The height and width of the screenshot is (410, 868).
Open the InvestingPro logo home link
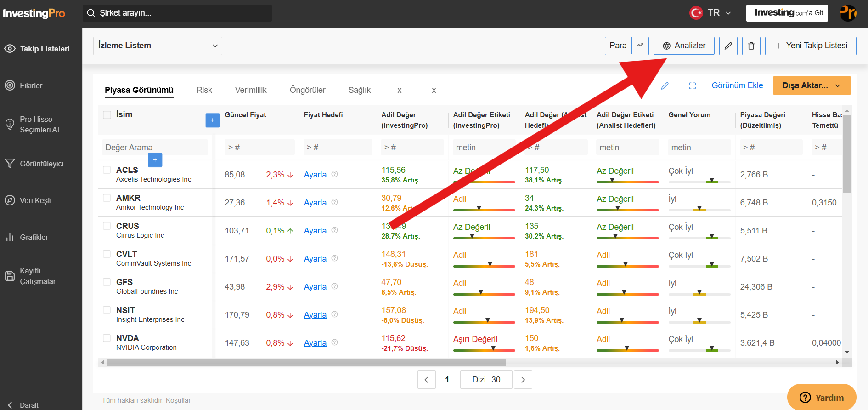34,13
